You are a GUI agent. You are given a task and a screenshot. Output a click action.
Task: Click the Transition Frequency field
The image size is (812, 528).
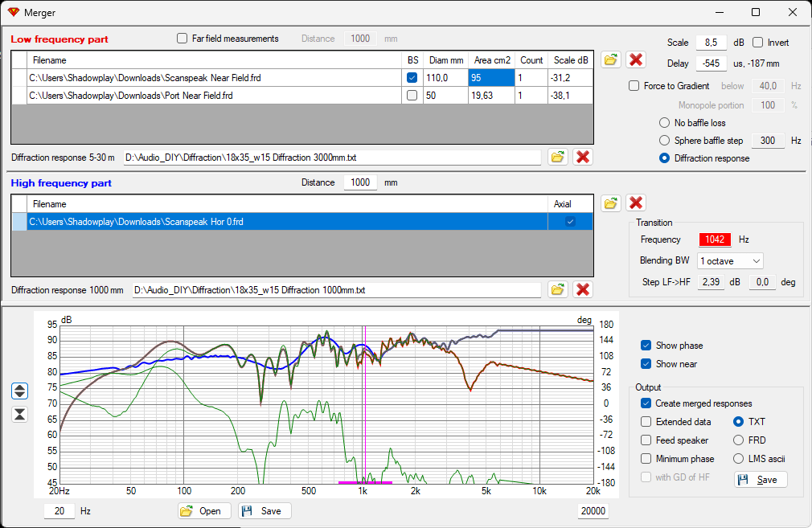pyautogui.click(x=715, y=239)
